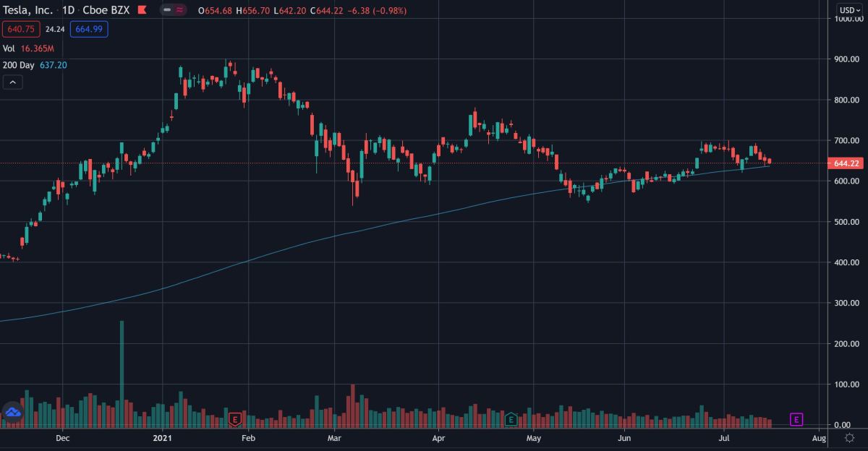Click the 900.00 price axis label

tap(846, 59)
